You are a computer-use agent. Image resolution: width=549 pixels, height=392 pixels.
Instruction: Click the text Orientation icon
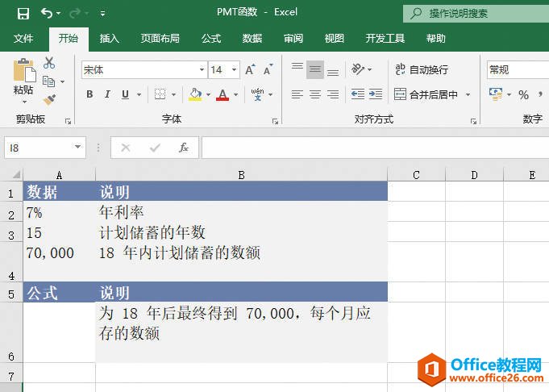point(358,69)
